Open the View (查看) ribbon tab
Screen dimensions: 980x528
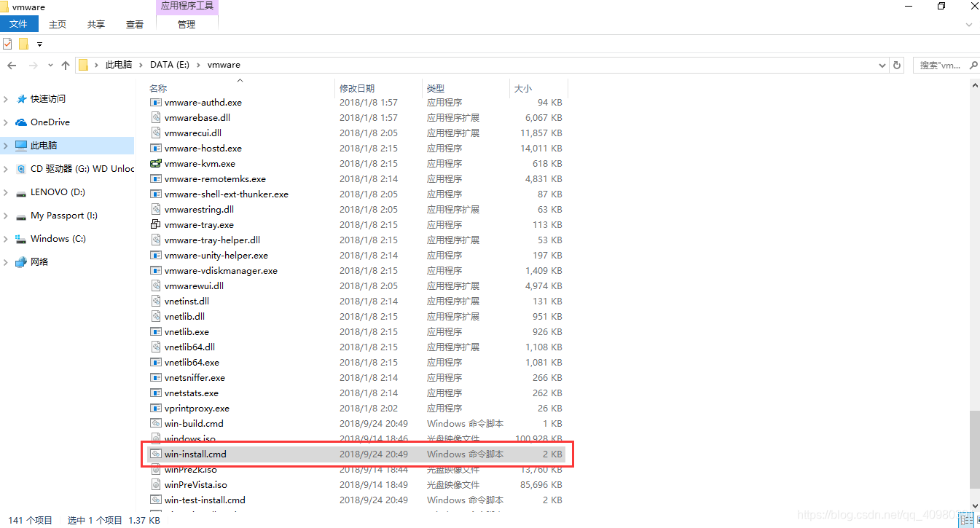tap(135, 24)
